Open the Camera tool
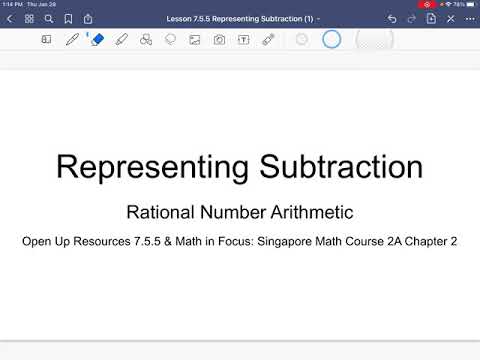This screenshot has height=360, width=480. tap(219, 40)
